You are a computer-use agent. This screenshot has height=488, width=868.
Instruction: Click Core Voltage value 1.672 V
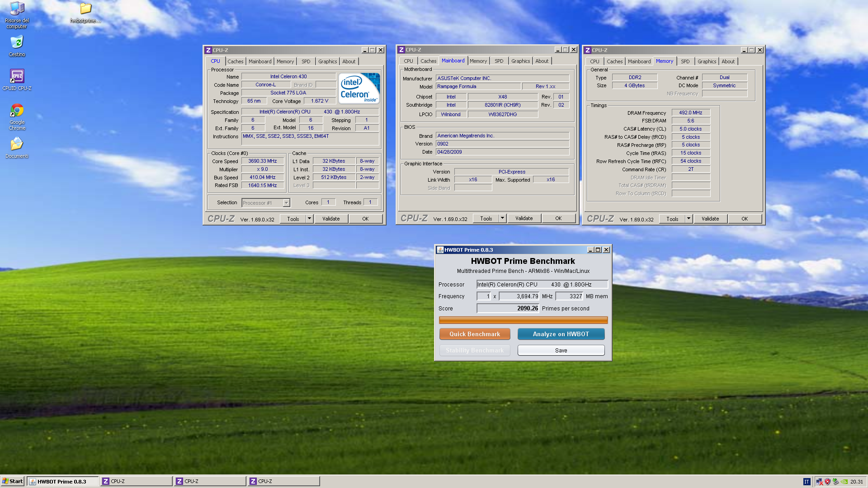(320, 101)
